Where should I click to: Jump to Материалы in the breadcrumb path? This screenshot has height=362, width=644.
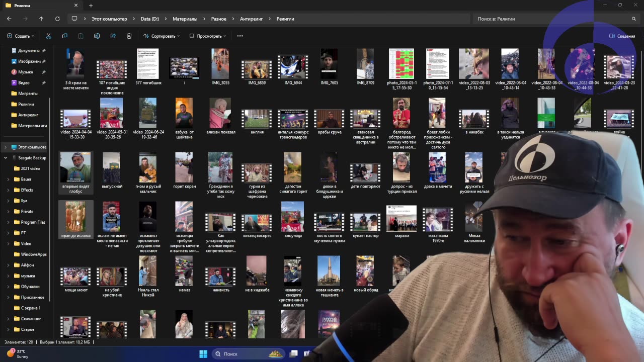click(x=185, y=19)
